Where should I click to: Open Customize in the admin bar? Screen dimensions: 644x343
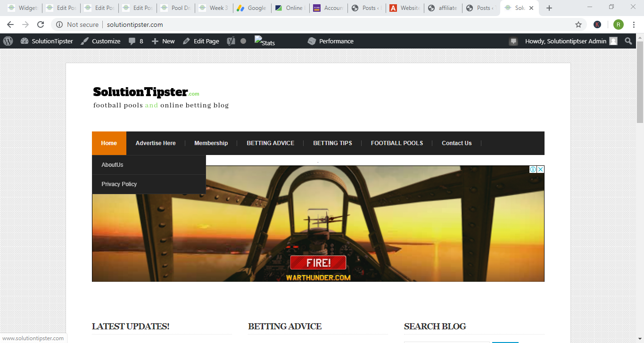pos(100,41)
